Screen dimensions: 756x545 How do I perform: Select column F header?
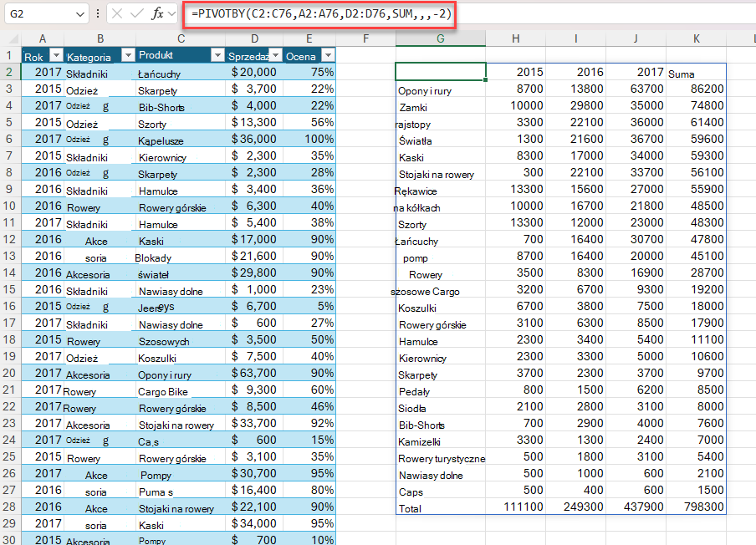click(365, 38)
